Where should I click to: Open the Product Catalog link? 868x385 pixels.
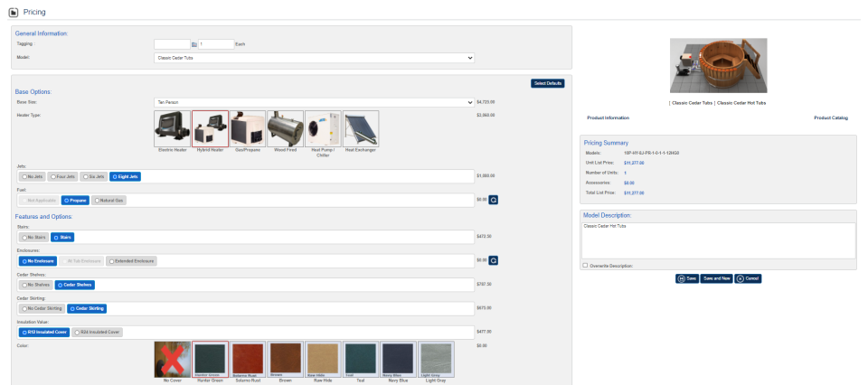[830, 117]
